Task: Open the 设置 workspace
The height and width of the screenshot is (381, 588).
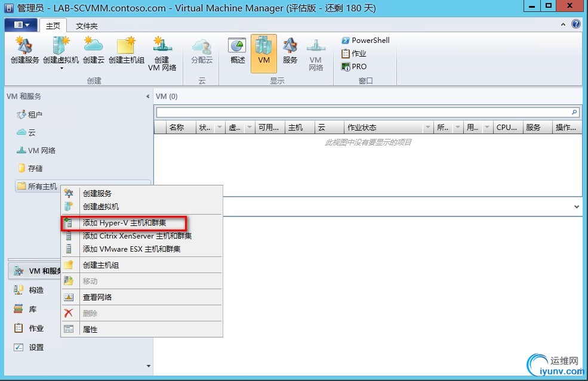Action: pyautogui.click(x=29, y=347)
